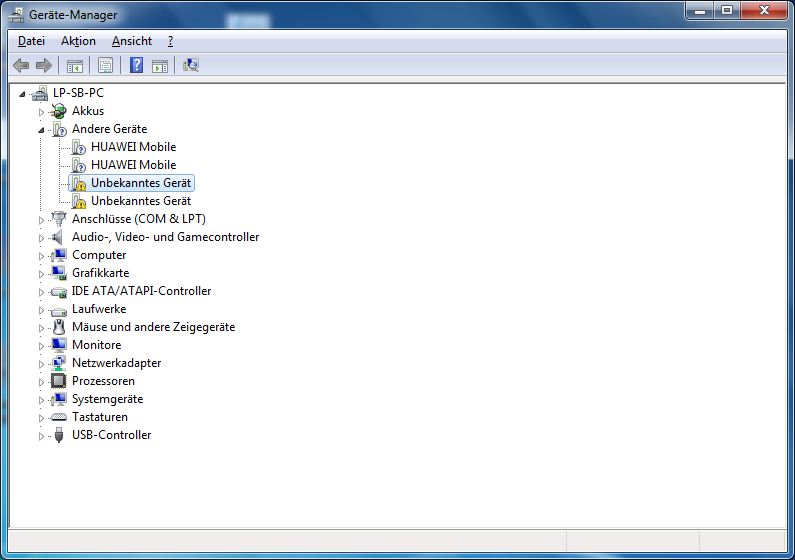Click the Geräte-Manager title bar icon

(x=16, y=15)
